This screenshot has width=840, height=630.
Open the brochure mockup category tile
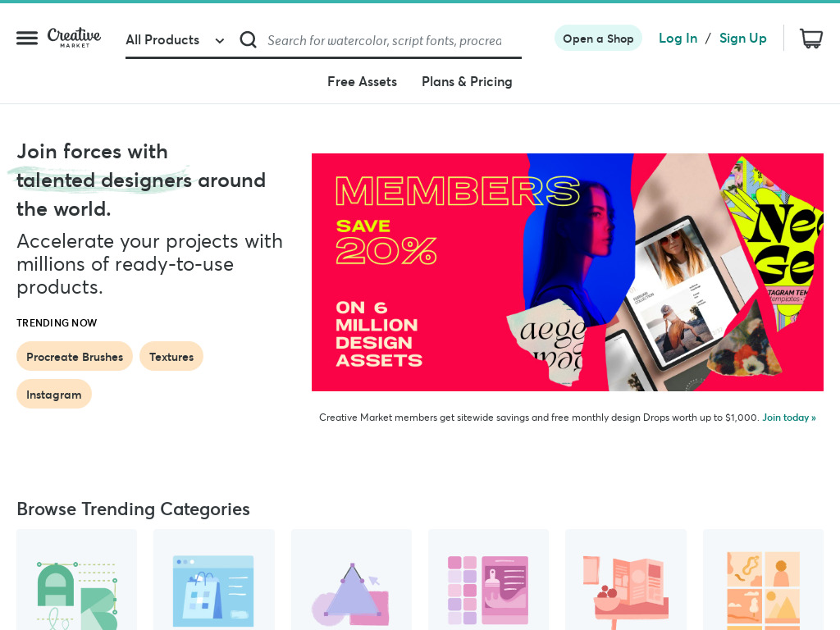coord(626,580)
